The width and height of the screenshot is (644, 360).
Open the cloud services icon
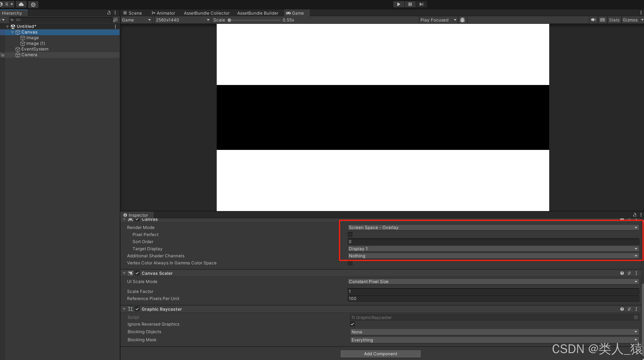coord(21,4)
